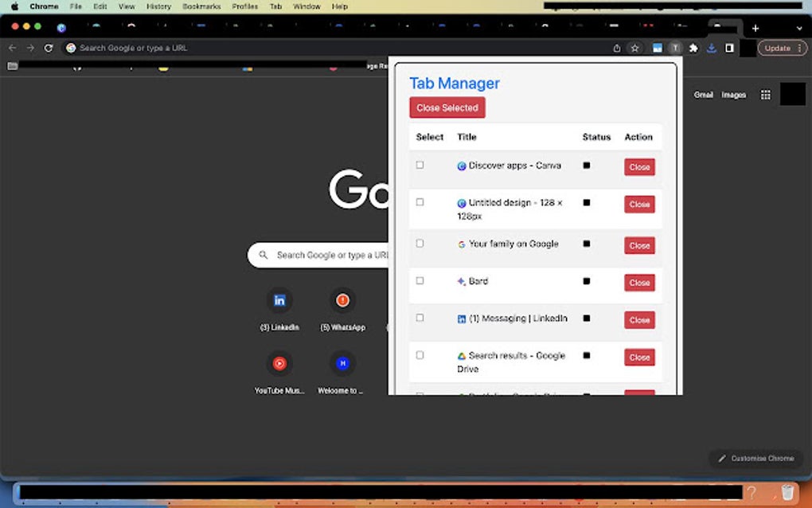Image resolution: width=812 pixels, height=508 pixels.
Task: Reload the page using the toolbar icon
Action: 50,48
